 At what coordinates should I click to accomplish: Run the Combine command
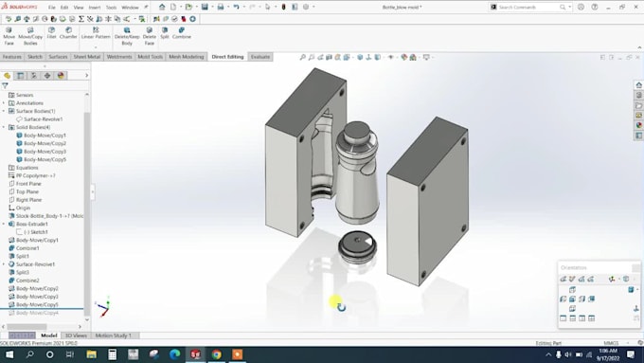click(182, 33)
